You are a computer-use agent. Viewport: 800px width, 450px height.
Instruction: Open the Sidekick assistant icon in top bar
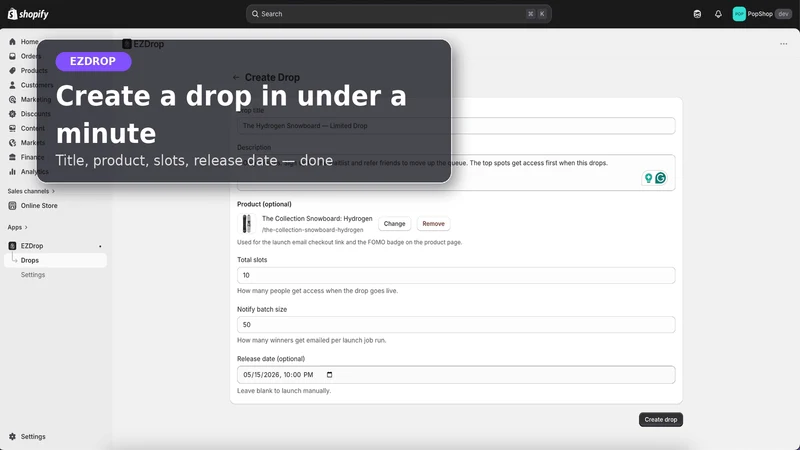[x=697, y=14]
